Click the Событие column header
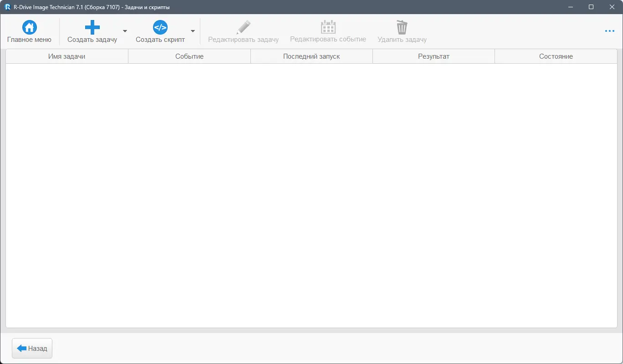 pyautogui.click(x=189, y=56)
